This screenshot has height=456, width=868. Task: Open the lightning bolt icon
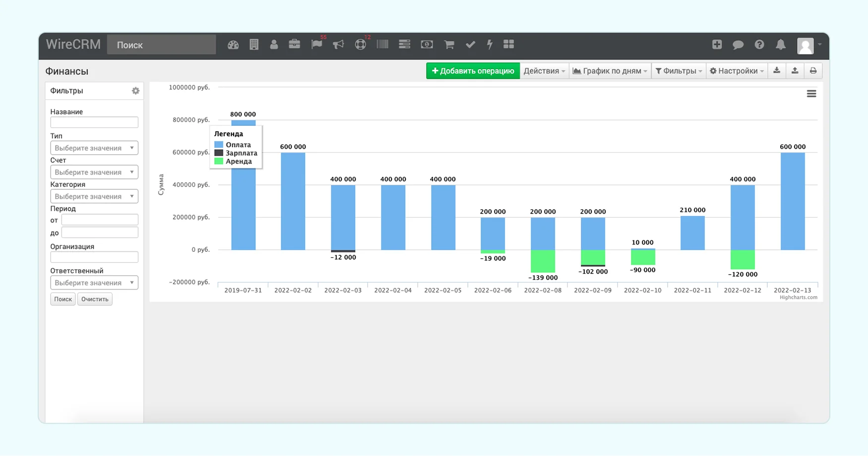point(490,45)
